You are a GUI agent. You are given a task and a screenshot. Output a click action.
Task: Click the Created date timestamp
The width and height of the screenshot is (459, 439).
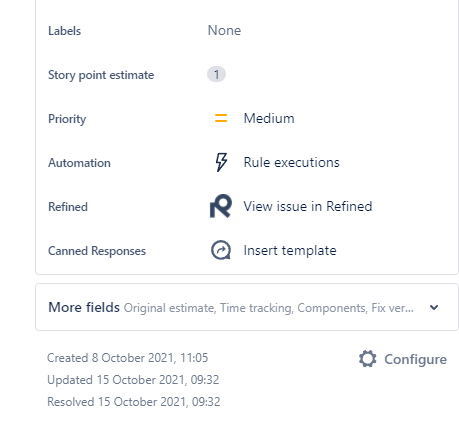[128, 358]
